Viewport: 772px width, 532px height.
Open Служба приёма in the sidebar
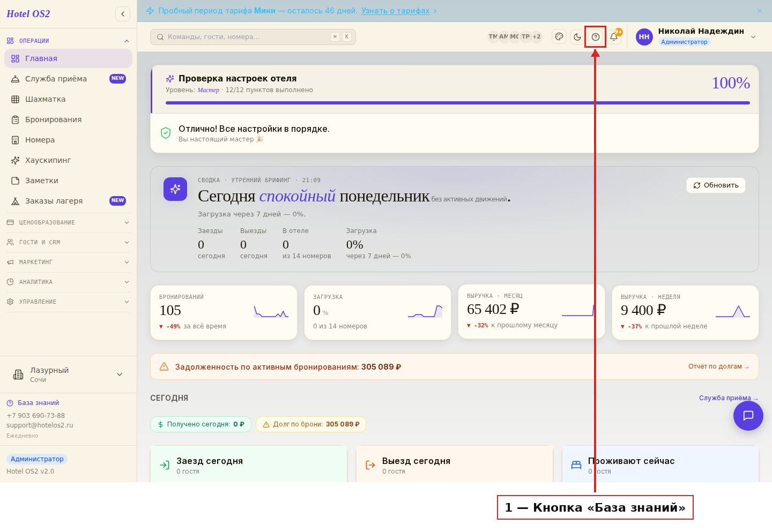click(x=68, y=79)
